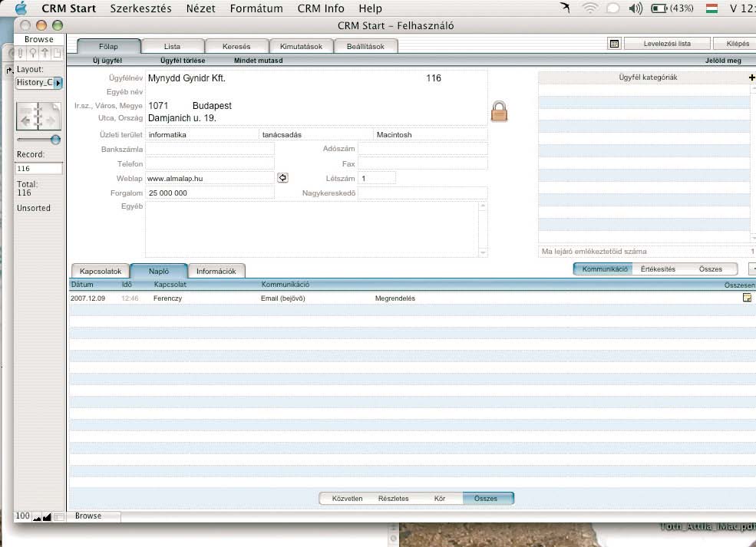This screenshot has height=547, width=756.
Task: Open the Kapcsolatok tab
Action: click(101, 271)
